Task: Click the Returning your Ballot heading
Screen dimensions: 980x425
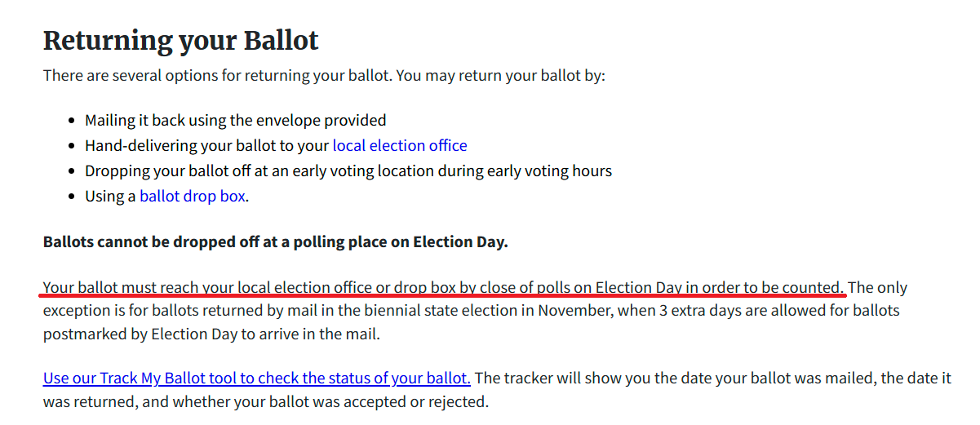Action: [x=180, y=40]
